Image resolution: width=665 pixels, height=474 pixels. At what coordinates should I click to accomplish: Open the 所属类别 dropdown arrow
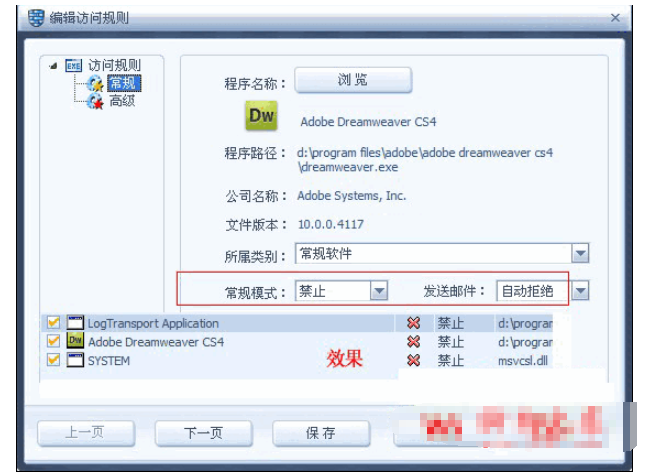(x=580, y=254)
